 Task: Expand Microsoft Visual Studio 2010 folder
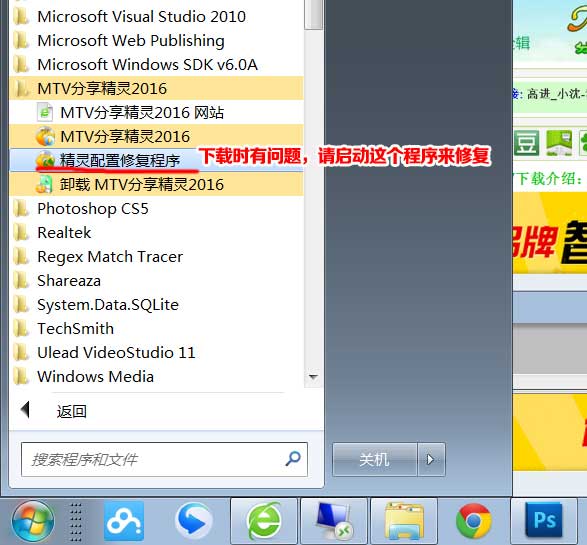coord(156,16)
